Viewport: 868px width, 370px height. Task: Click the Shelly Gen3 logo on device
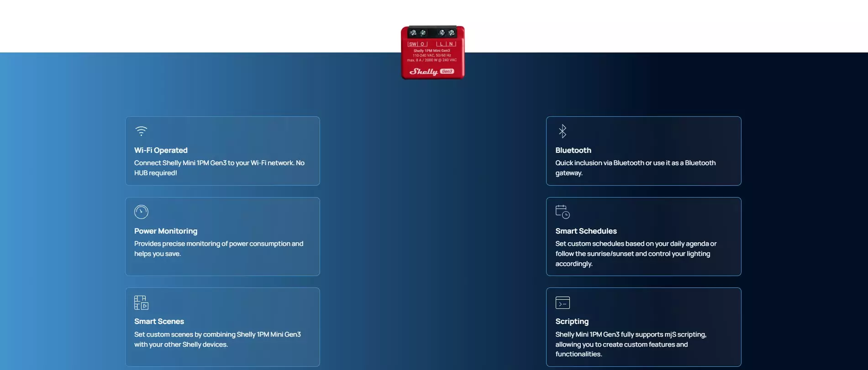(431, 72)
